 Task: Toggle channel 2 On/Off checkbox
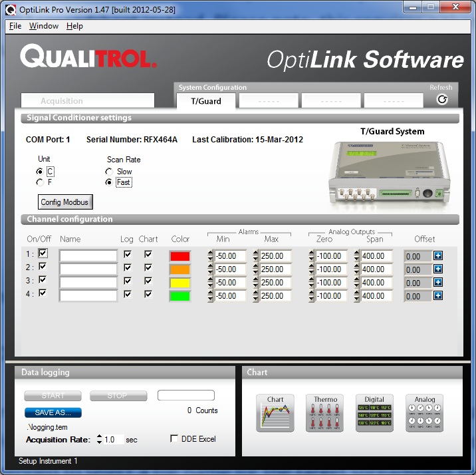click(43, 267)
